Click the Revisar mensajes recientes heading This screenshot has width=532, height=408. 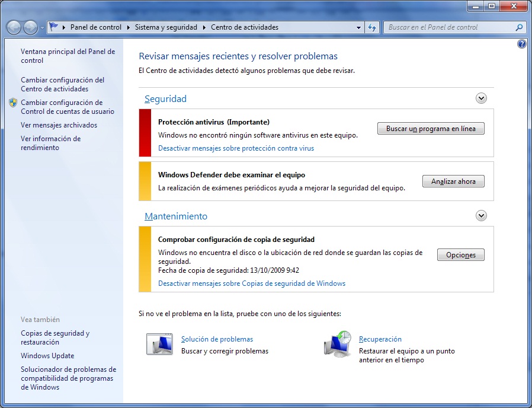point(238,56)
